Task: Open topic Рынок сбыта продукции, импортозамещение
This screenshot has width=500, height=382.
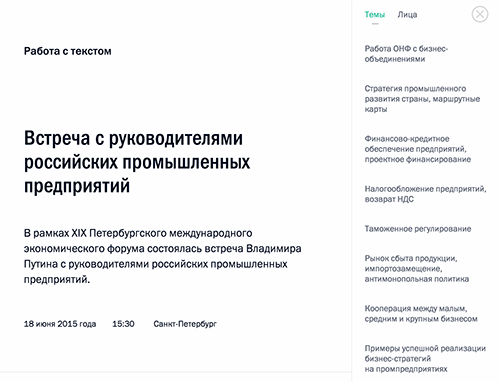Action: pos(417,269)
